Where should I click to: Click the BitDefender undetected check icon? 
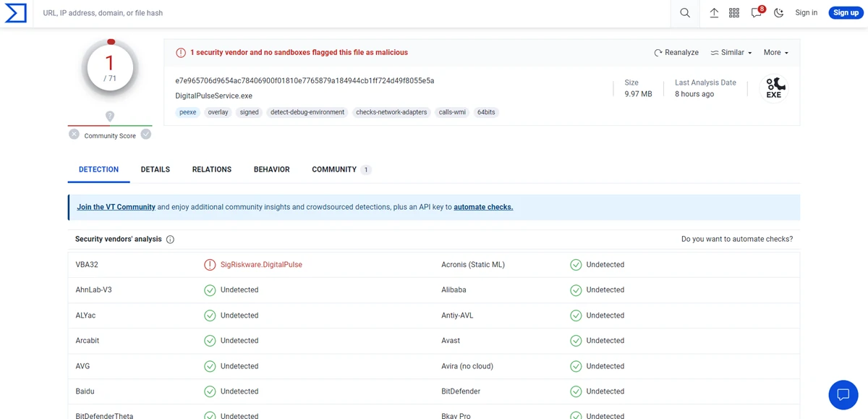[x=576, y=392]
